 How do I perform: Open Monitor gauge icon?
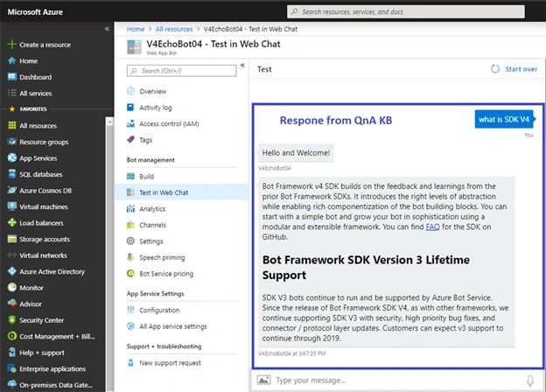tap(12, 287)
